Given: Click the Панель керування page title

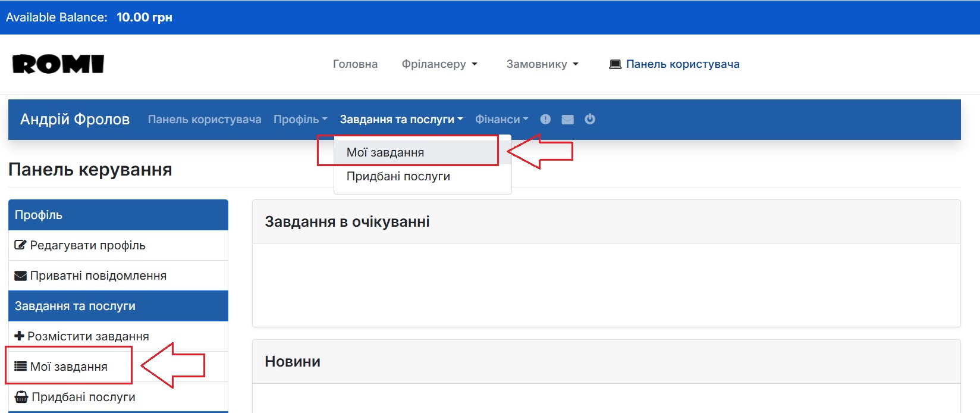Looking at the screenshot, I should tap(90, 170).
